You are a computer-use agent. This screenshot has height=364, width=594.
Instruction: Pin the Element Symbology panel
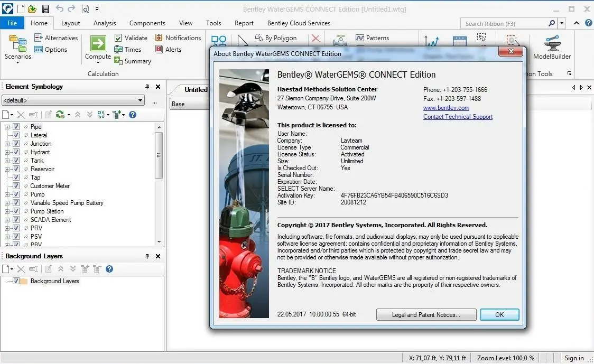click(147, 87)
